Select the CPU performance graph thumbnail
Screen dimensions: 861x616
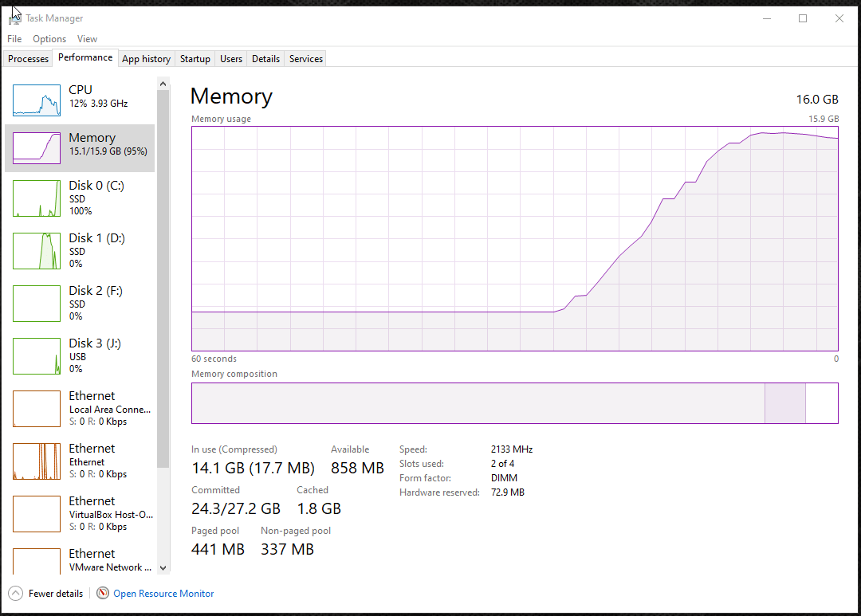[x=37, y=100]
